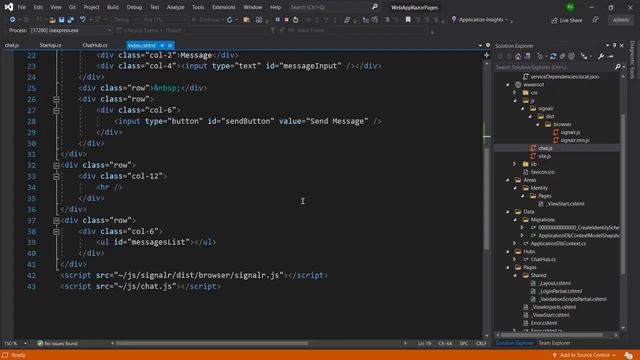Select chat.js in Solution Explorer

pyautogui.click(x=545, y=148)
